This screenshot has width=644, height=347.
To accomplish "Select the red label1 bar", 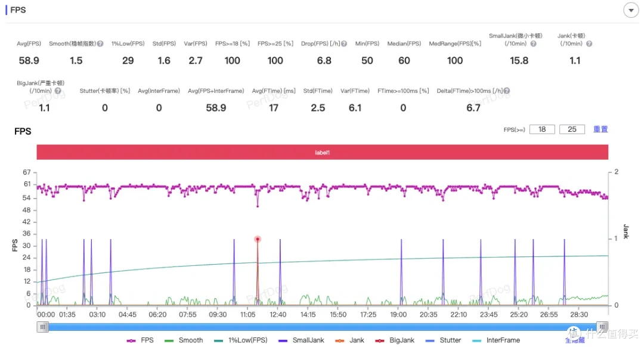I will [323, 153].
